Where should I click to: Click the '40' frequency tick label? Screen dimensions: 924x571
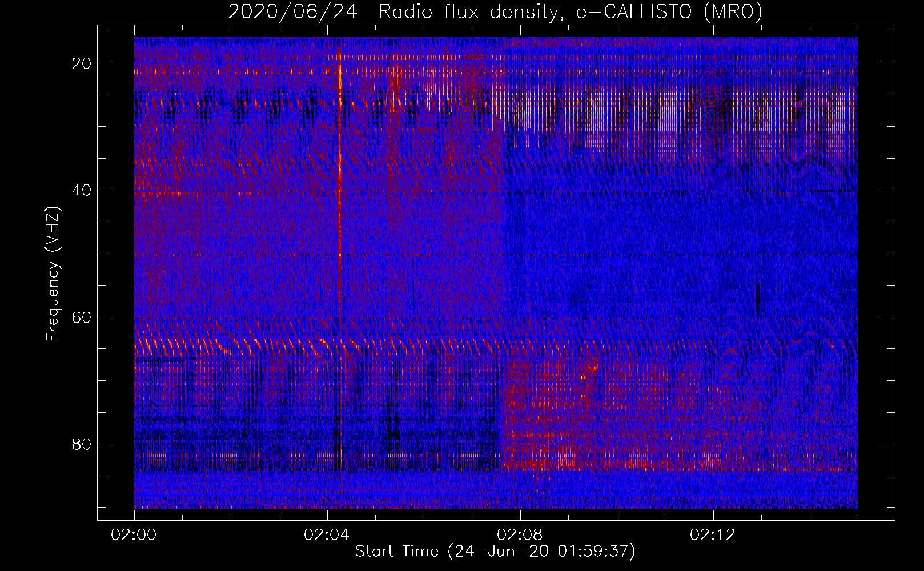click(x=82, y=190)
